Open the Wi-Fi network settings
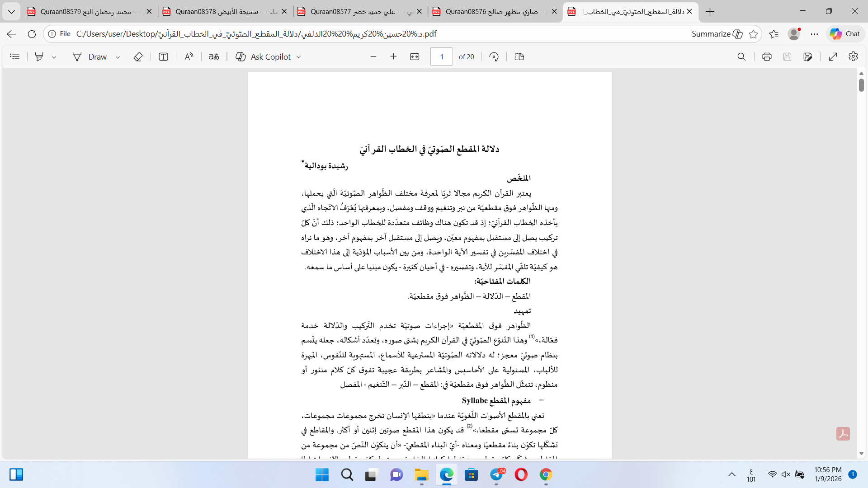 pos(773,474)
